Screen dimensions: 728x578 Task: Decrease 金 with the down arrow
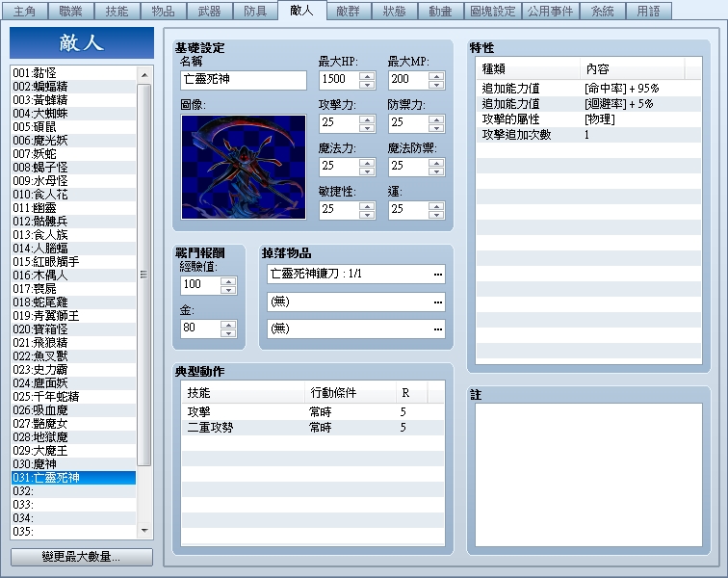click(x=228, y=333)
